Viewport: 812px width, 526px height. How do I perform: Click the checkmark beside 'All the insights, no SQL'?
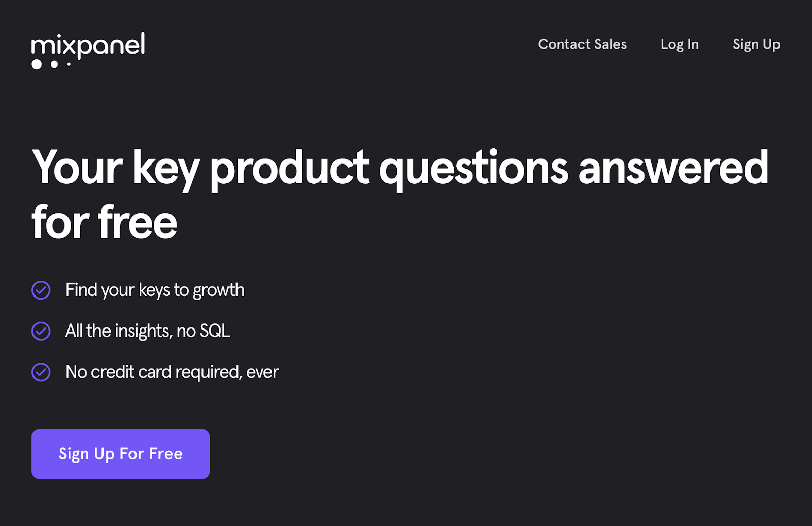click(41, 331)
